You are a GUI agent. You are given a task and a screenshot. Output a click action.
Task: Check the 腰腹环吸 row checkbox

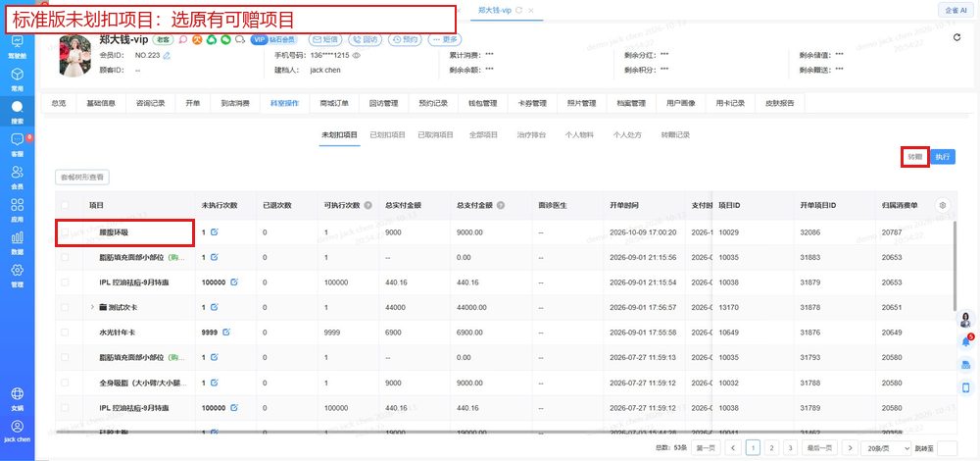65,232
